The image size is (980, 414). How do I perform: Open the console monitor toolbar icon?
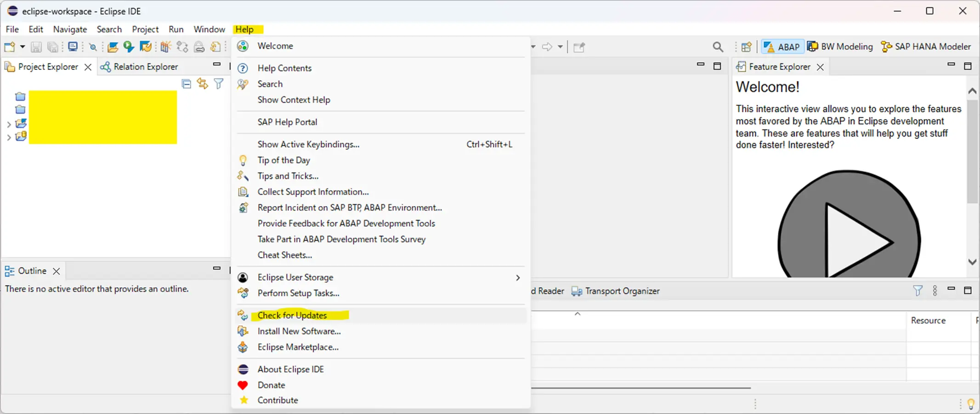73,47
